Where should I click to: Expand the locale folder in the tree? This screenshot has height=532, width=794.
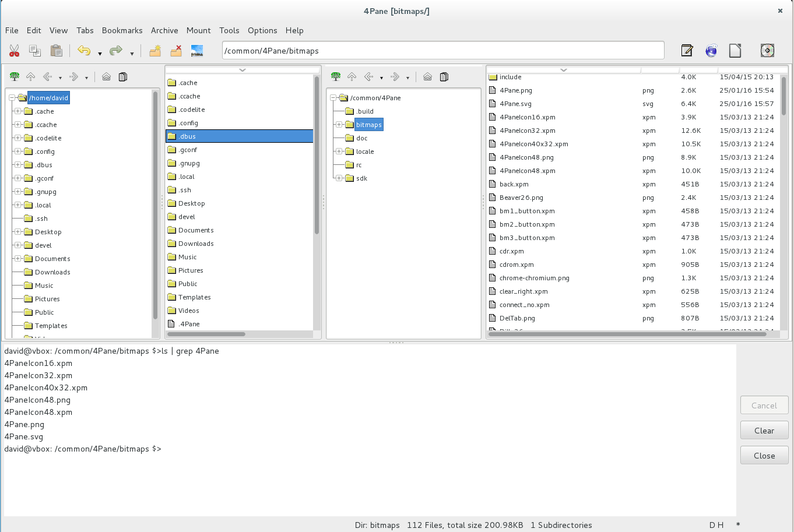[x=339, y=152]
